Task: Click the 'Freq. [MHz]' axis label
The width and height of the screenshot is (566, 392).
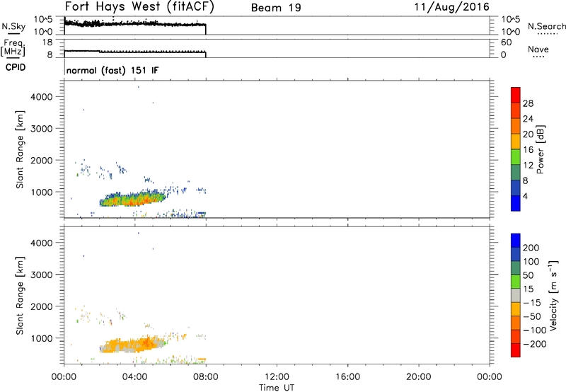Action: 13,48
